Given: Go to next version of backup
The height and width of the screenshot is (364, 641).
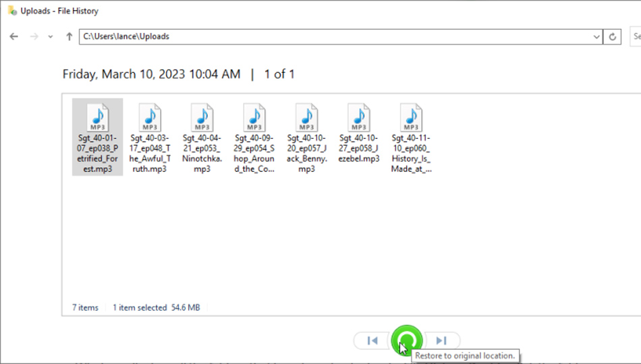Looking at the screenshot, I should coord(441,341).
